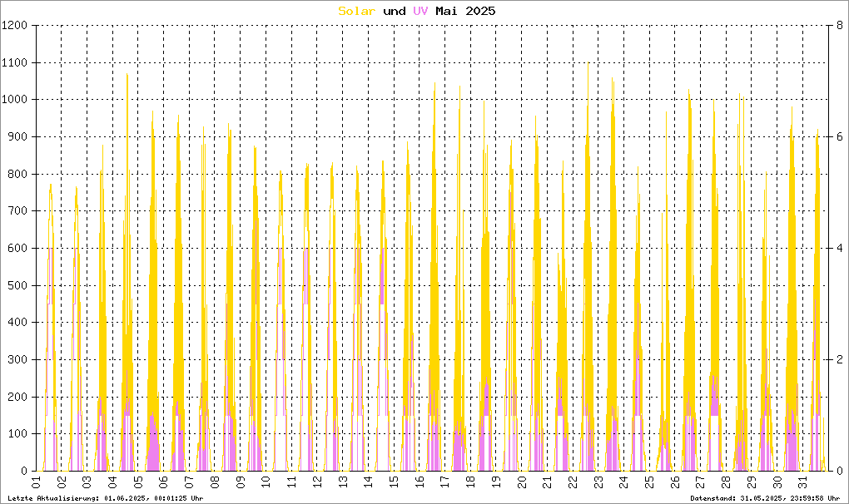The height and width of the screenshot is (504, 849).
Task: Click day label 03 on the x-axis
Action: click(x=87, y=482)
